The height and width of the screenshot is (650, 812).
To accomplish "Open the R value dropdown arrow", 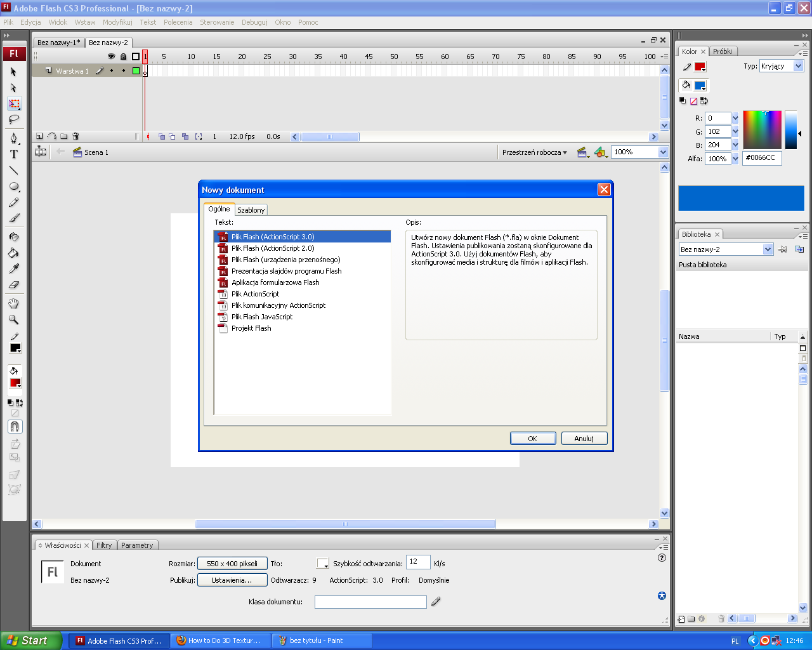I will pos(735,118).
